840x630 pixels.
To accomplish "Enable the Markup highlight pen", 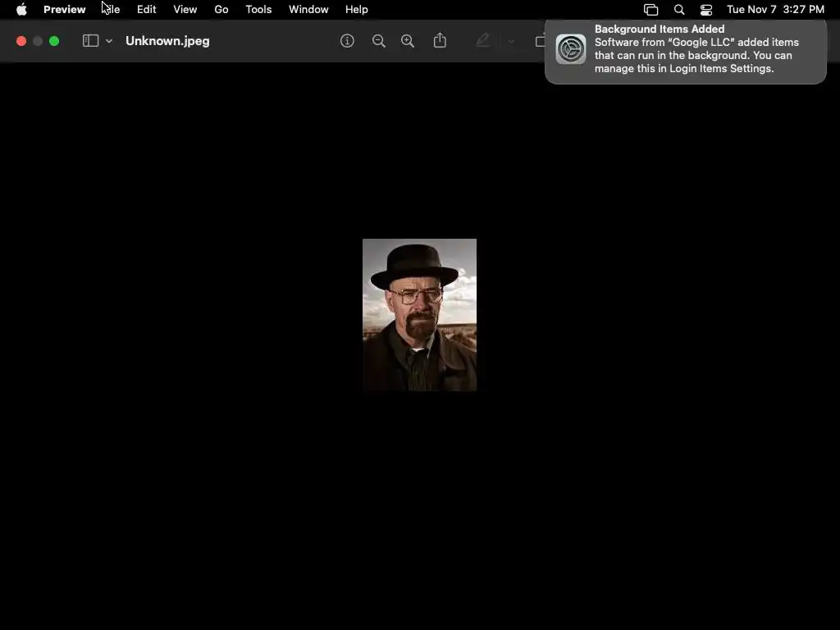I will pyautogui.click(x=482, y=40).
